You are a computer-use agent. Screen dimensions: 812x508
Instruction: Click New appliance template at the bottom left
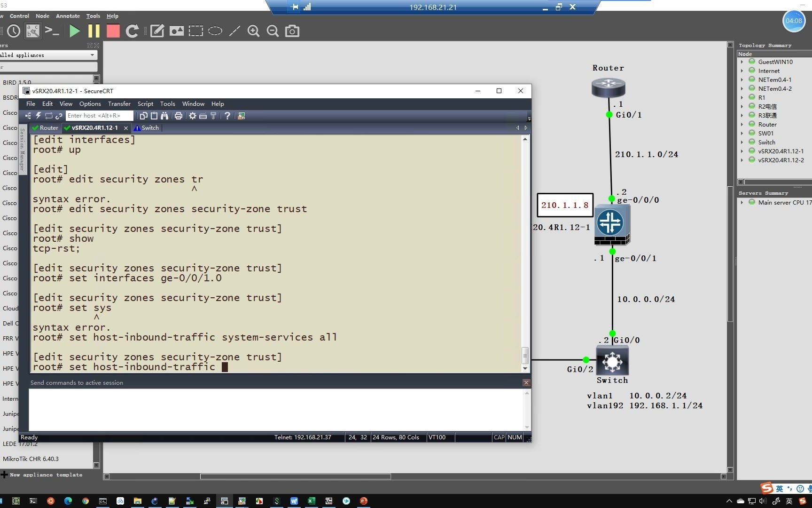point(45,475)
